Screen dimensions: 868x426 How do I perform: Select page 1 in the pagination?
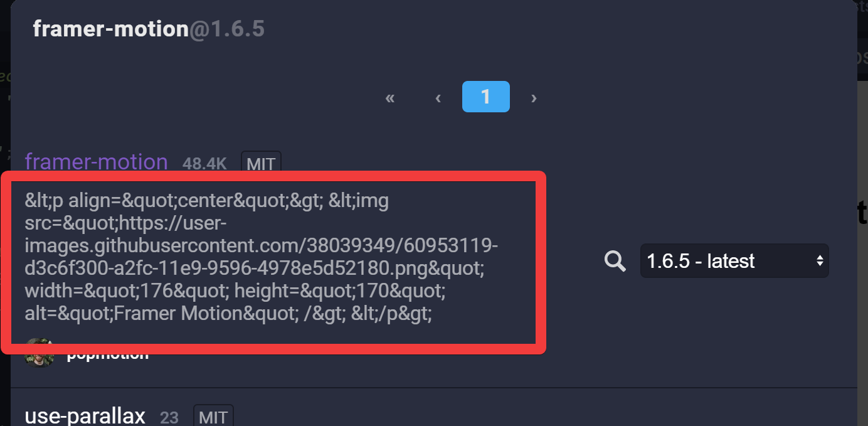click(486, 97)
